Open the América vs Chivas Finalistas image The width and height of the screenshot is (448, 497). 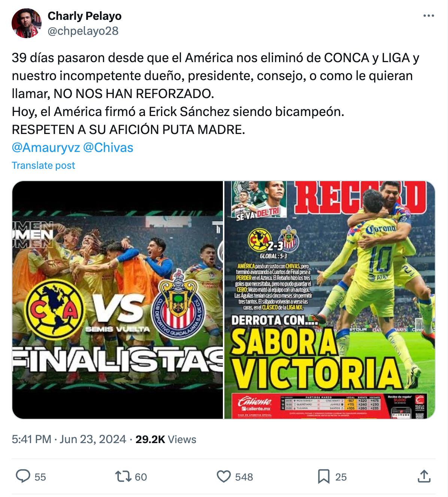point(118,300)
